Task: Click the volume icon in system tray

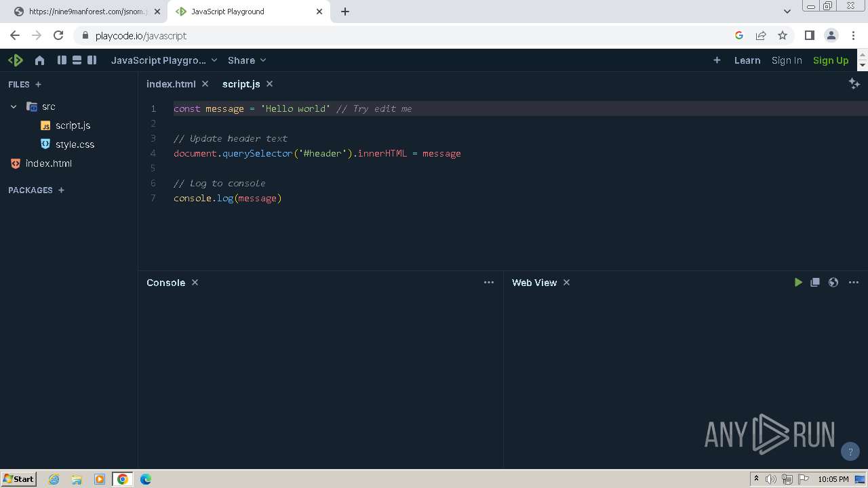Action: pyautogui.click(x=771, y=479)
